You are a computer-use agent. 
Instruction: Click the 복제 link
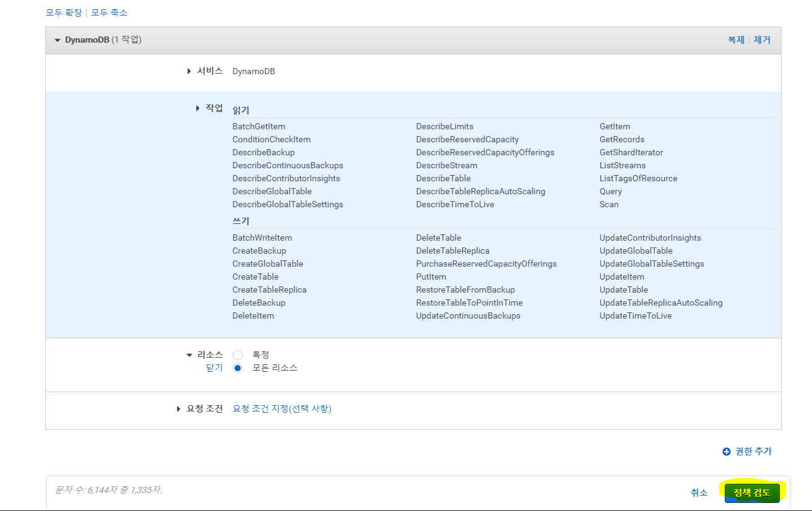[736, 40]
